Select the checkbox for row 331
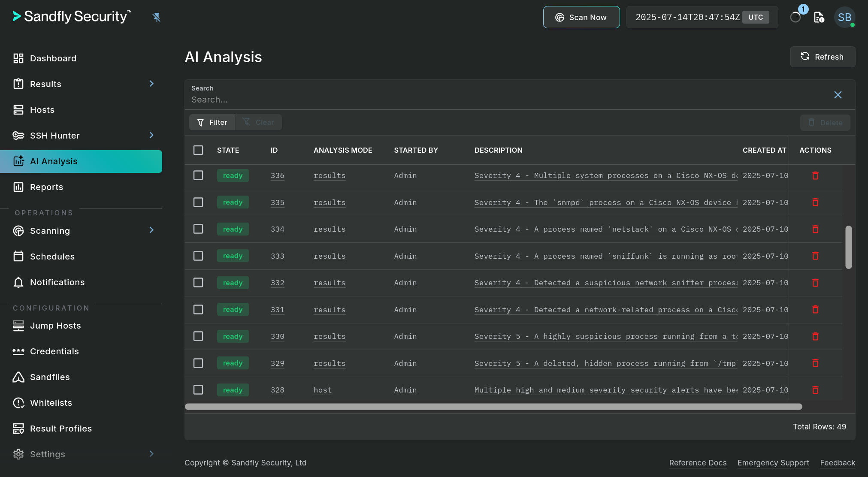The height and width of the screenshot is (477, 868). (x=198, y=309)
